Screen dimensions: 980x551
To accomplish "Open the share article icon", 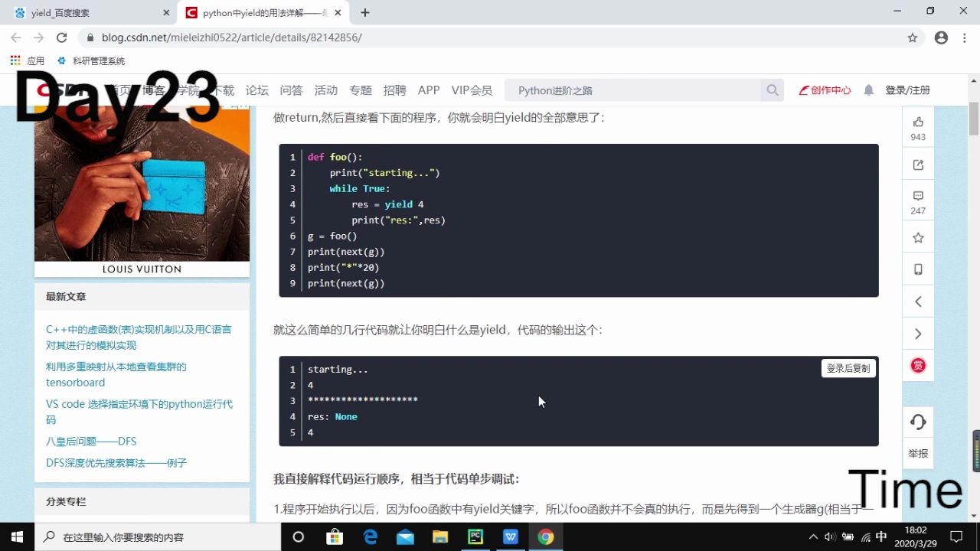I will [917, 165].
